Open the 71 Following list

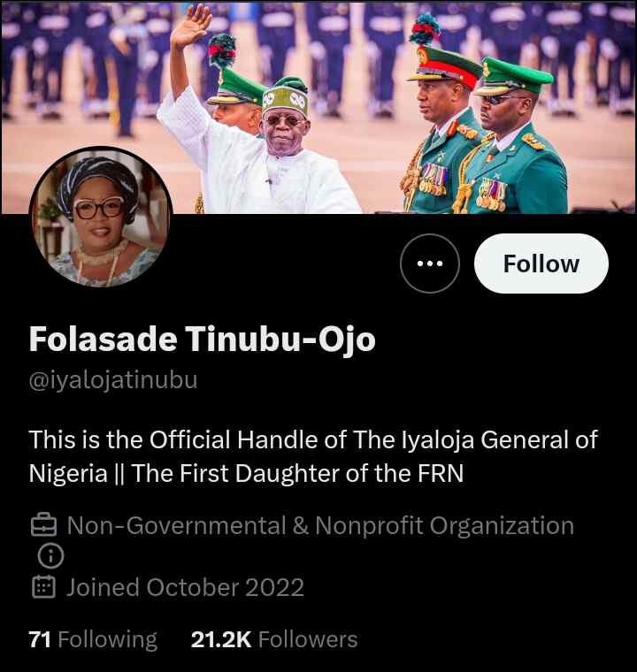coord(93,639)
